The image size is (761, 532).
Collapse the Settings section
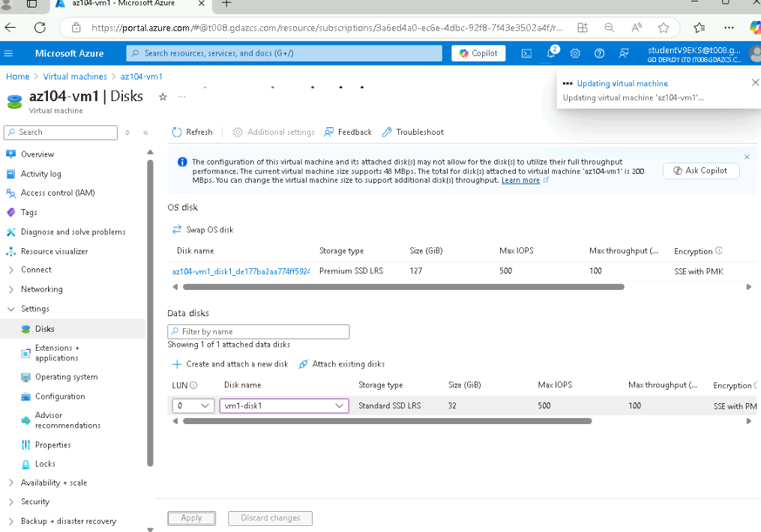point(35,309)
